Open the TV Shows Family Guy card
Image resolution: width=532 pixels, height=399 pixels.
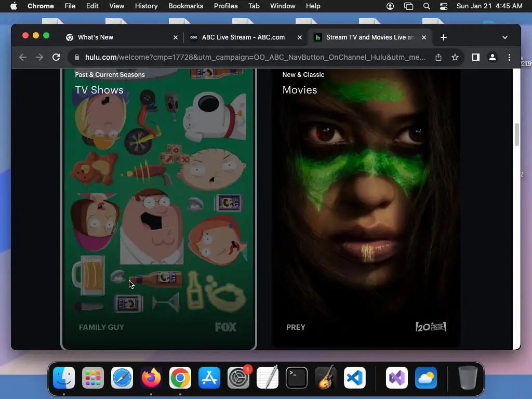coord(158,208)
